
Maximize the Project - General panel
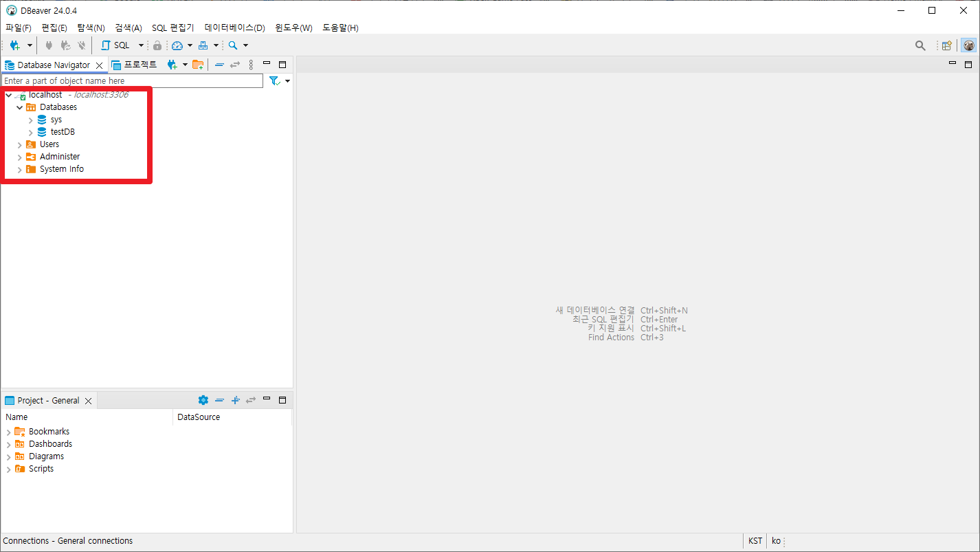(282, 400)
